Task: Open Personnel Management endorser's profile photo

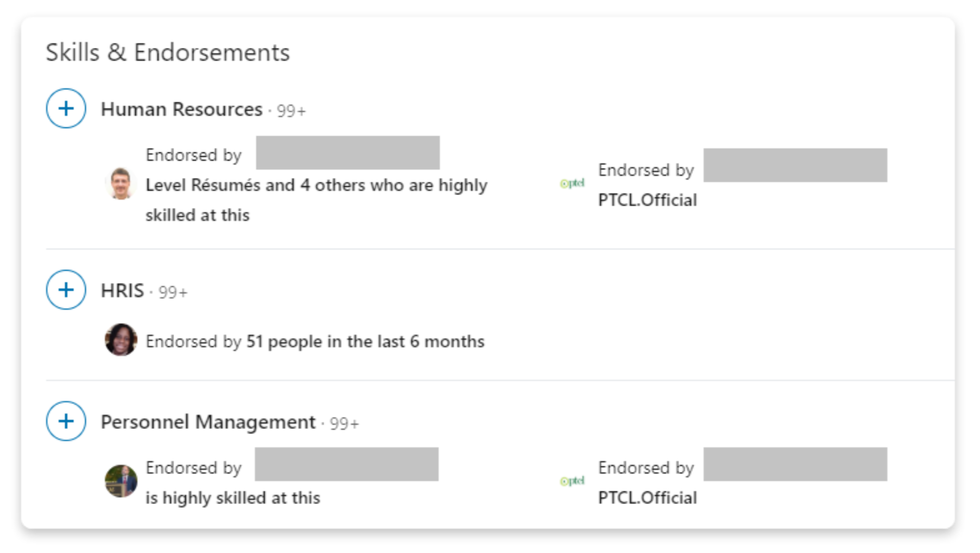Action: [120, 481]
